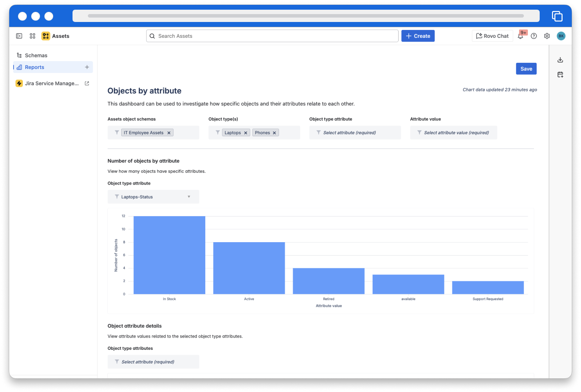The width and height of the screenshot is (581, 392).
Task: Expand the Laptops-Status dropdown
Action: point(153,197)
